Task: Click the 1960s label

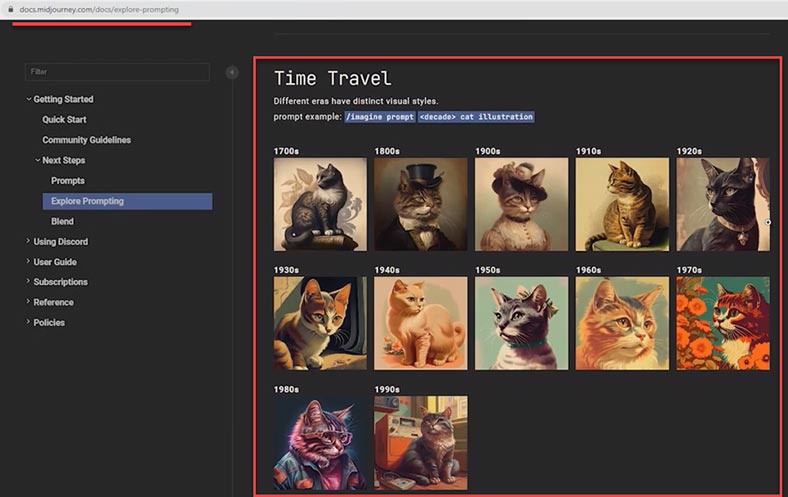Action: [588, 270]
